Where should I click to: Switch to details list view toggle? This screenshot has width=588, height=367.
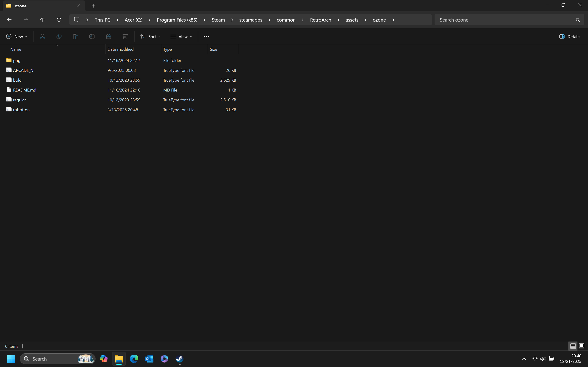573,346
